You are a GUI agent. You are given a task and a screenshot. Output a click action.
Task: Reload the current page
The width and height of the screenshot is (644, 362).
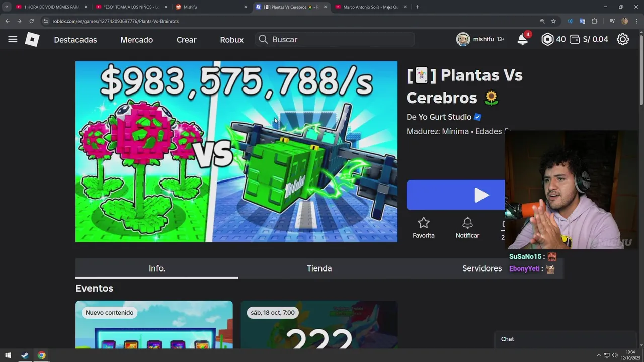tap(31, 21)
